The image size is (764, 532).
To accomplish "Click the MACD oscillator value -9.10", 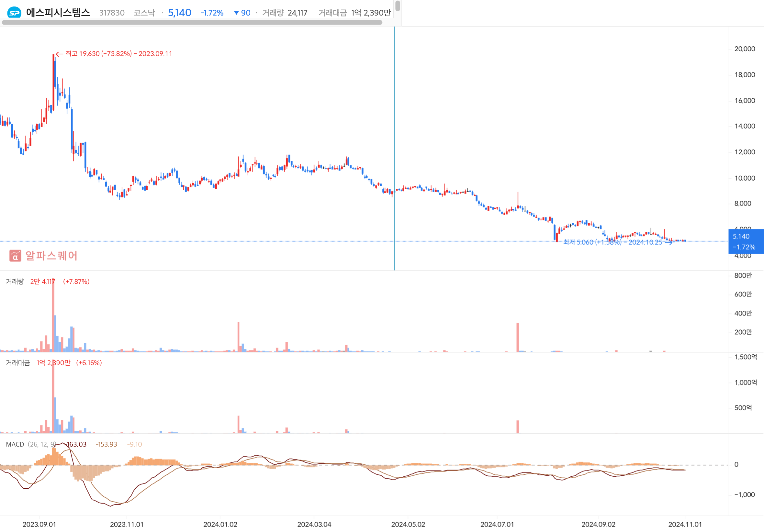I will pos(134,445).
